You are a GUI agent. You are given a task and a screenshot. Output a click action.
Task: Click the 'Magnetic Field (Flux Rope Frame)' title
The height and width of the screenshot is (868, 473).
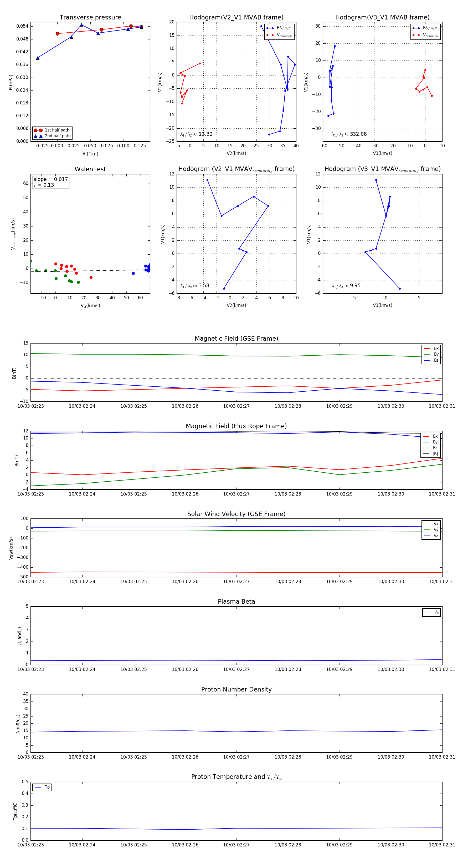[236, 426]
